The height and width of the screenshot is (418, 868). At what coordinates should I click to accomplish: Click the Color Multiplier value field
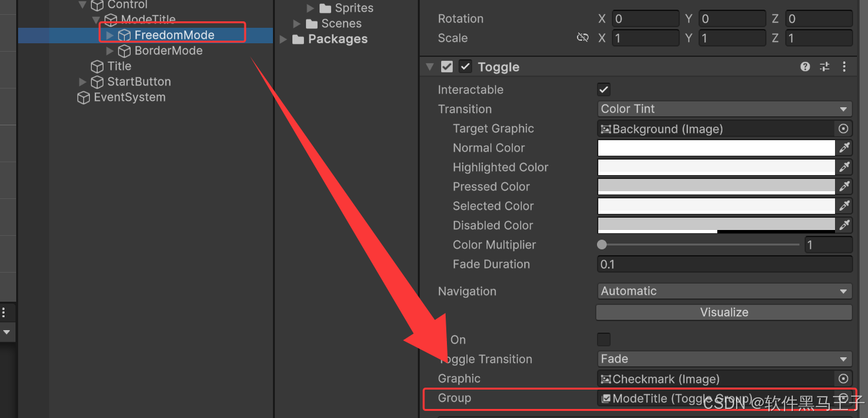coord(829,245)
